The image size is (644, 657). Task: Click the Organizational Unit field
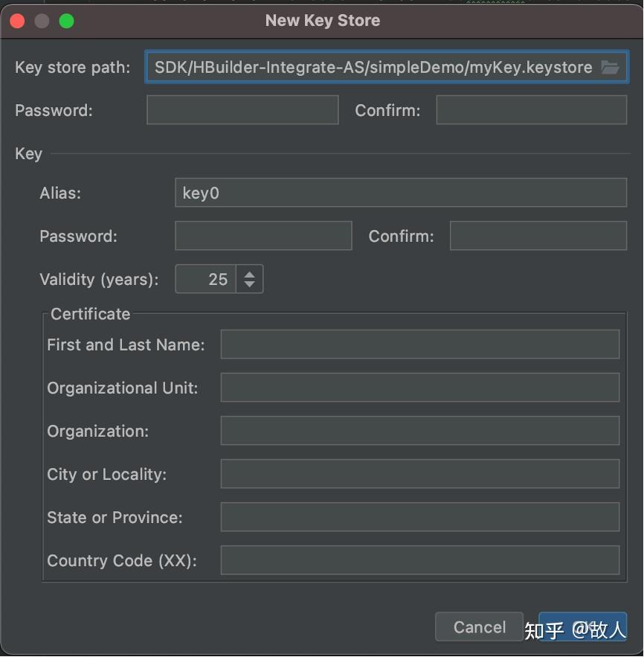[419, 387]
